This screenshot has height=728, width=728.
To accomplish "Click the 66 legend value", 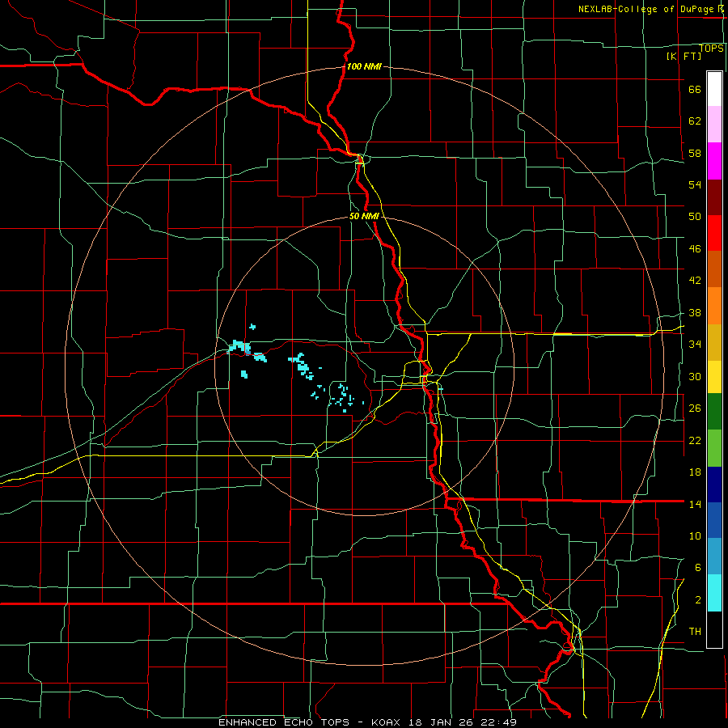I will coord(695,89).
